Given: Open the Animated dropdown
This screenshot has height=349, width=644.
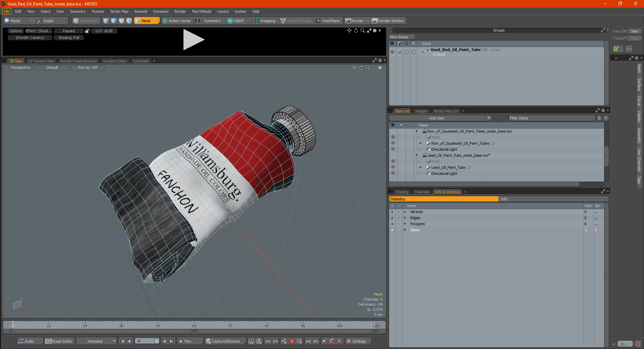Looking at the screenshot, I should coord(97,341).
